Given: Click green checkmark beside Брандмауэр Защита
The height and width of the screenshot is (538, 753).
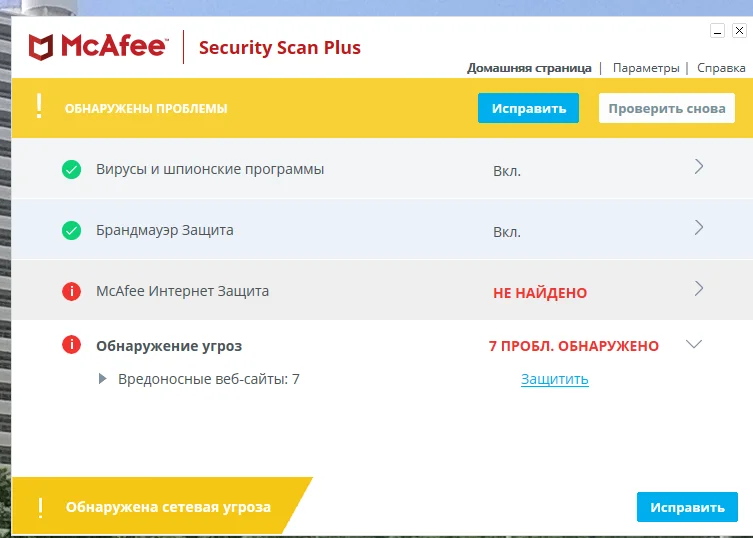Looking at the screenshot, I should [71, 231].
